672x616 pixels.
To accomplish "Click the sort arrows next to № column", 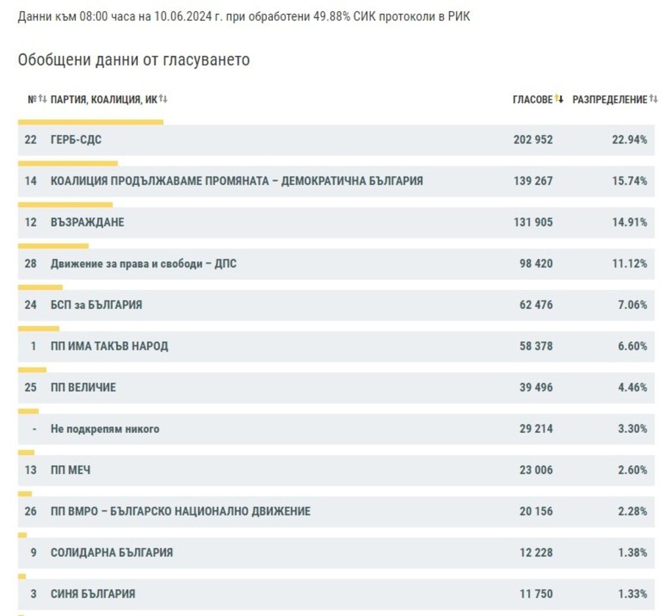I will [43, 99].
